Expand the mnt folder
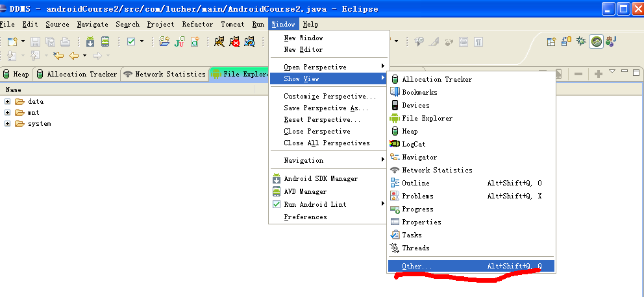Viewport: 644px width, 297px height. point(7,112)
